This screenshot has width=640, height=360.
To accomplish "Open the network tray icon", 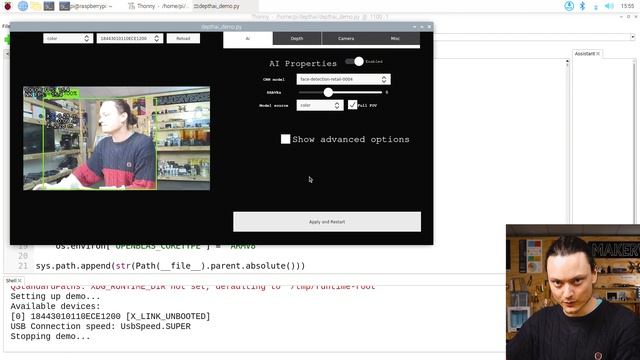I will tap(596, 7).
